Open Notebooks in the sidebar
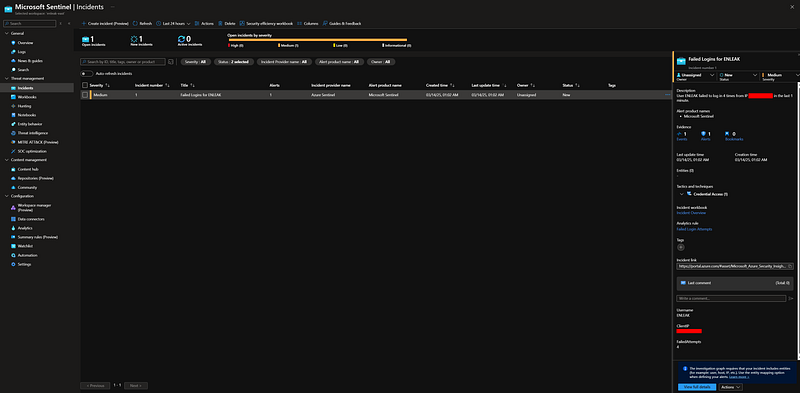800x393 pixels. (27, 115)
